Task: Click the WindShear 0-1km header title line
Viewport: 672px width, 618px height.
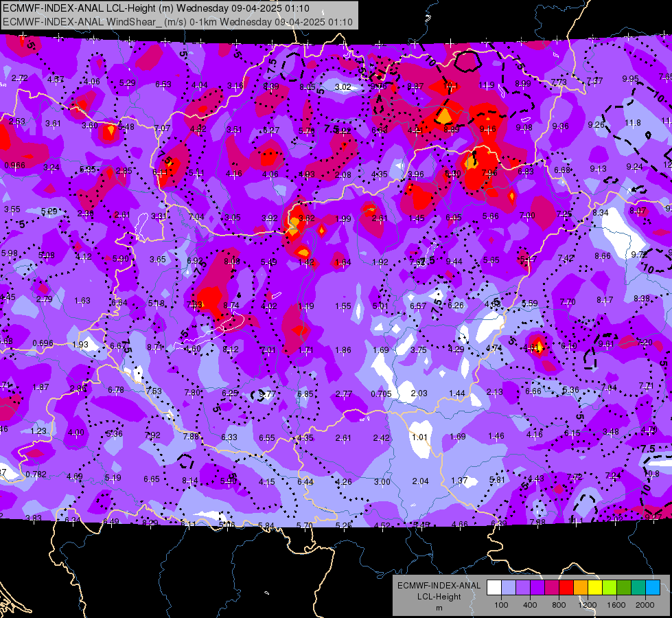Action: click(x=177, y=22)
